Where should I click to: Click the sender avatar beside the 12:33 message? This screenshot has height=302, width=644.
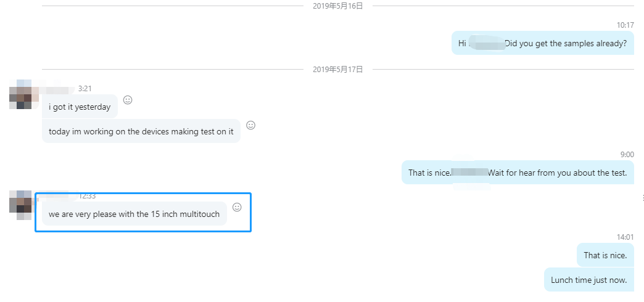[x=24, y=205]
